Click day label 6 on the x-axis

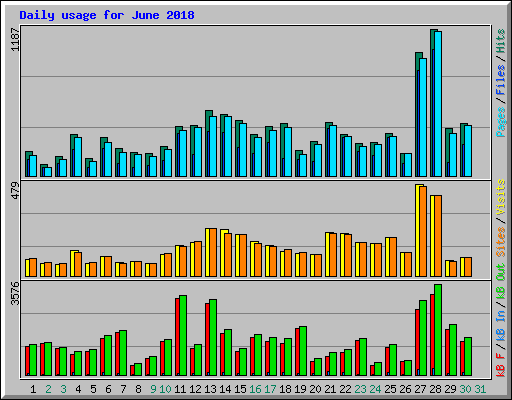[108, 389]
